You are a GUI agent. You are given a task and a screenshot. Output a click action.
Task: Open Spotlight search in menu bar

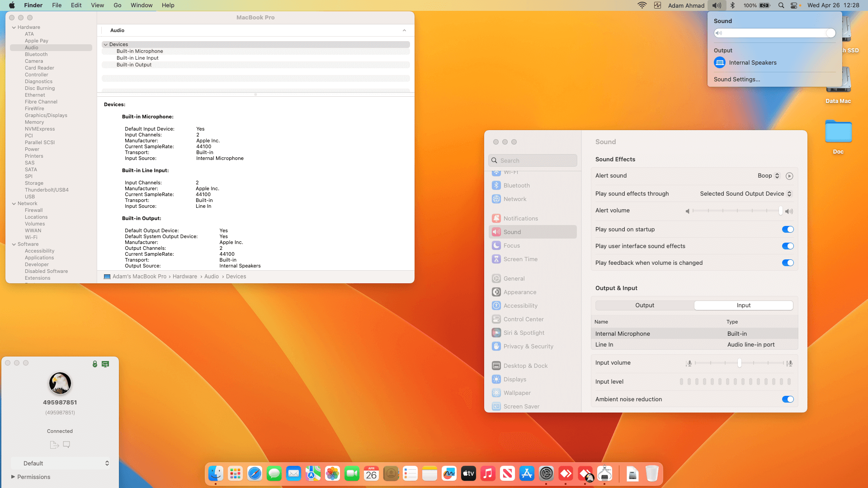781,5
